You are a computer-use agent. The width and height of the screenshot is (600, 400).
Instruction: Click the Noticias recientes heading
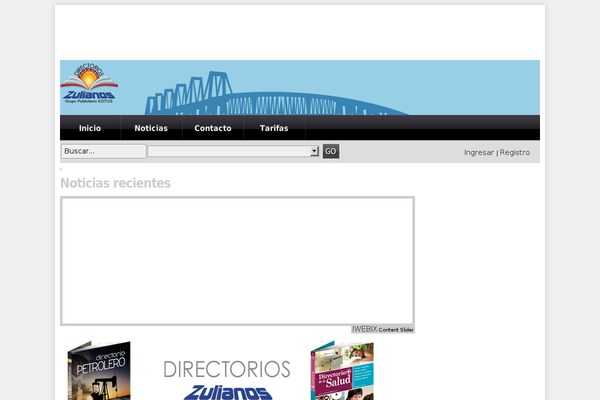pyautogui.click(x=115, y=183)
